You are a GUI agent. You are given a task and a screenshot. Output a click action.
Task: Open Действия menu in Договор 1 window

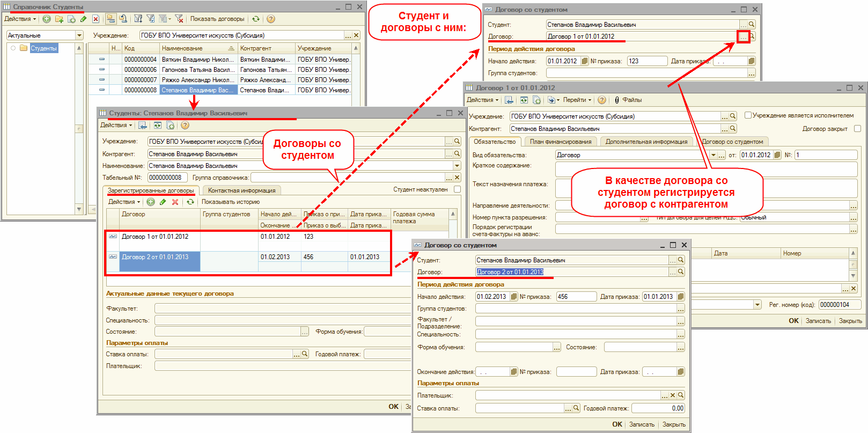[x=483, y=100]
